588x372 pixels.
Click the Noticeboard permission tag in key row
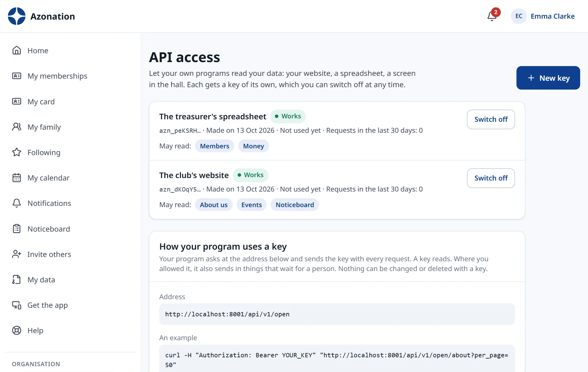[295, 205]
